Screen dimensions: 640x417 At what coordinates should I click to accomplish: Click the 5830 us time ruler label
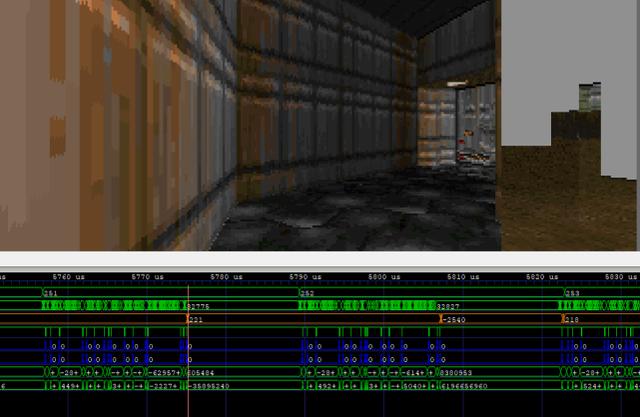pyautogui.click(x=620, y=277)
